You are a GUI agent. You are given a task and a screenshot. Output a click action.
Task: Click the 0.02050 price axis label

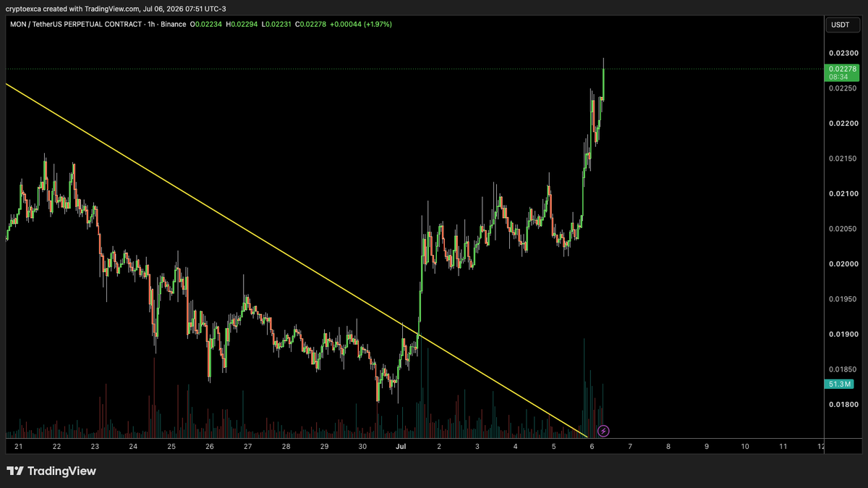click(x=843, y=229)
